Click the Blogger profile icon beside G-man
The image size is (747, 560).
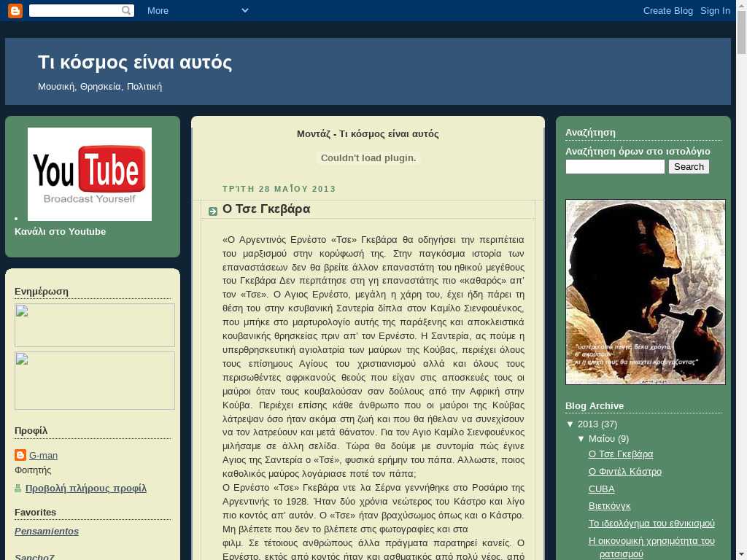point(20,455)
